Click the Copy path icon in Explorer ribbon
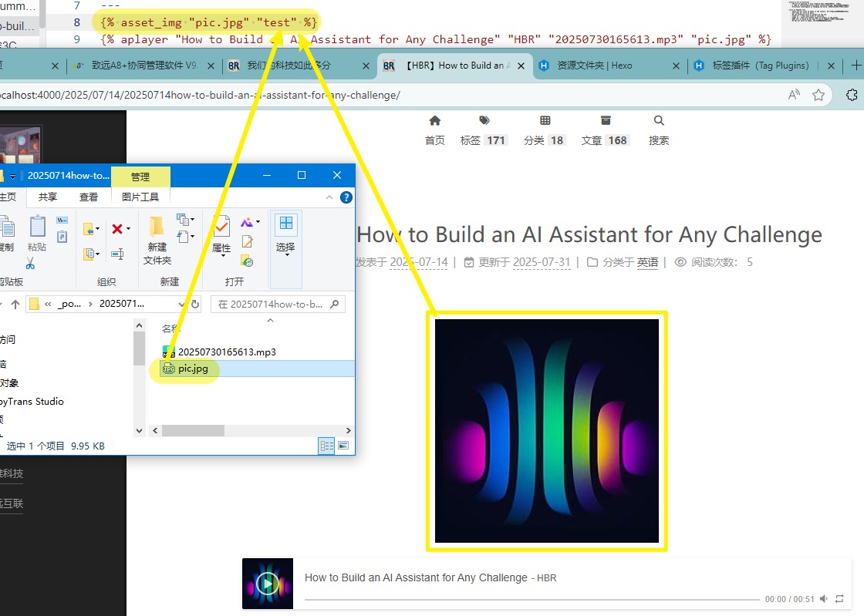The image size is (864, 616). [62, 220]
